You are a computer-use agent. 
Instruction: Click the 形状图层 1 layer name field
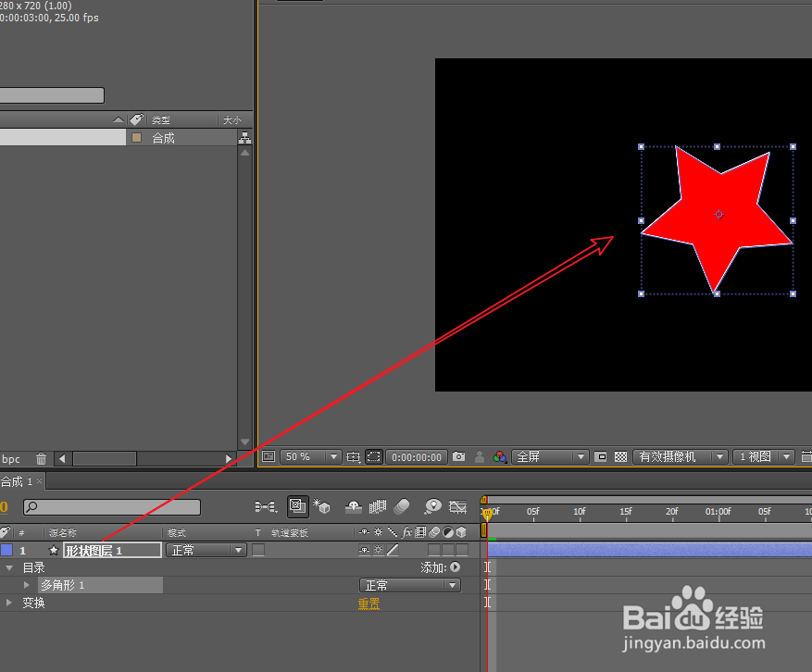112,551
